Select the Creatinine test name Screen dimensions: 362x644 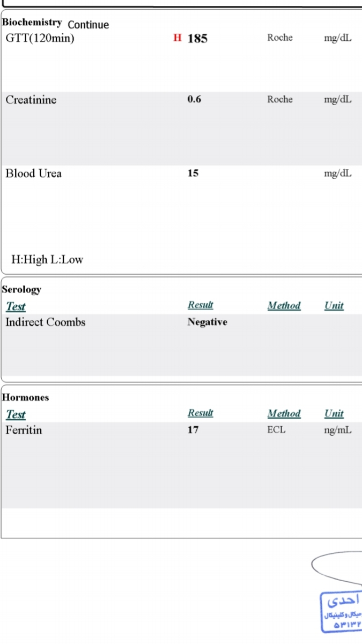(31, 100)
